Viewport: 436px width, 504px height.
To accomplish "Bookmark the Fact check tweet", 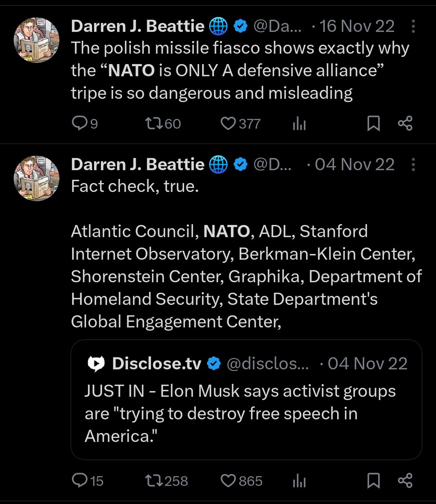I will pos(373,480).
